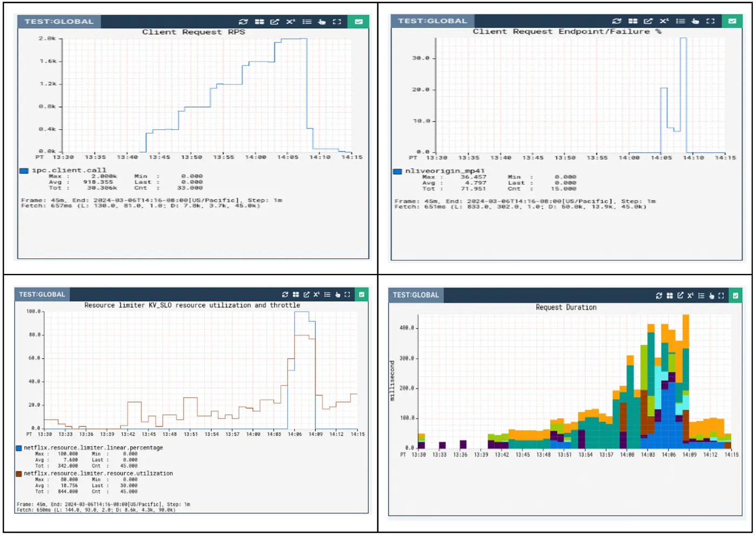This screenshot has width=756, height=537.
Task: Click the brown resource.utilization legend swatch
Action: tap(19, 474)
